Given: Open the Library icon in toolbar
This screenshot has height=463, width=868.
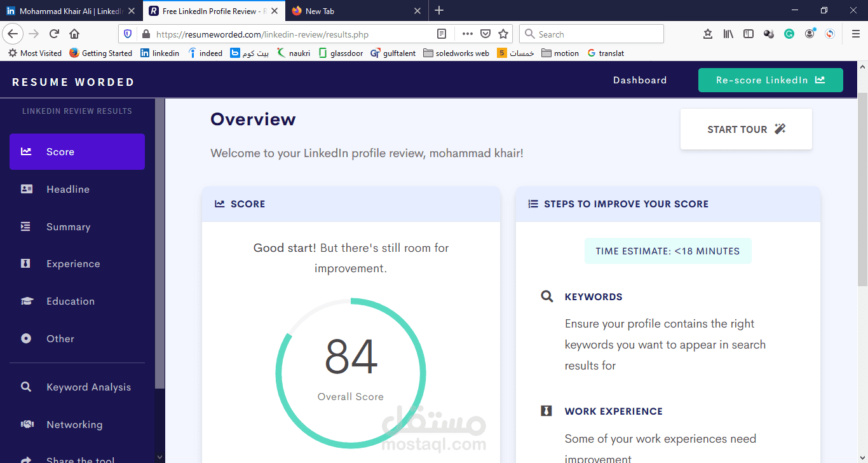Looking at the screenshot, I should (x=728, y=34).
